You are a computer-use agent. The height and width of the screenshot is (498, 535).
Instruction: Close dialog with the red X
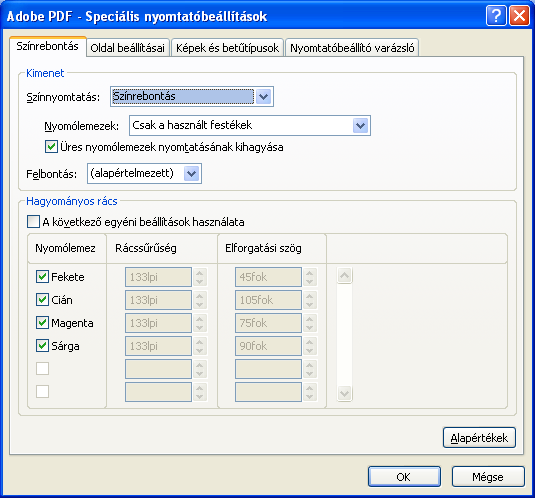(x=520, y=16)
